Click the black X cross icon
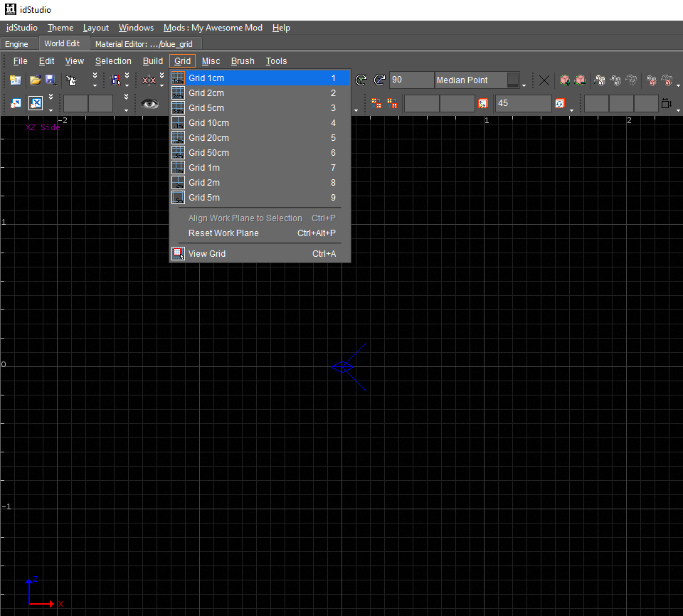Screen dimensions: 683x616 [544, 80]
